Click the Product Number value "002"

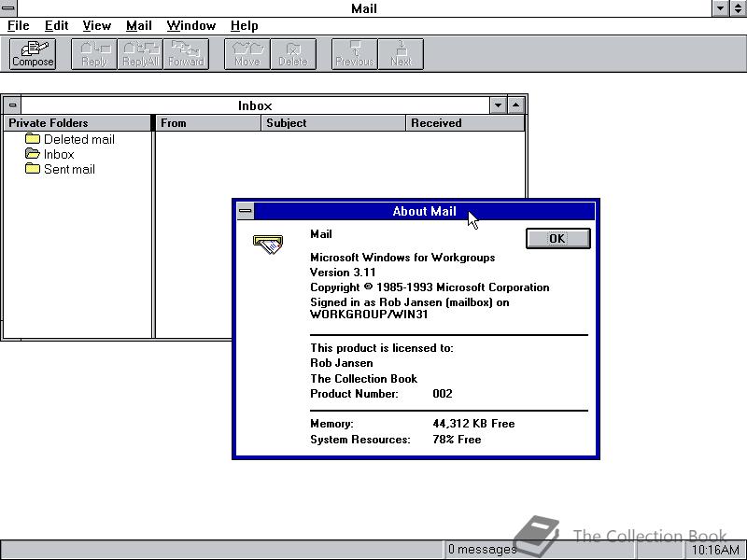443,394
